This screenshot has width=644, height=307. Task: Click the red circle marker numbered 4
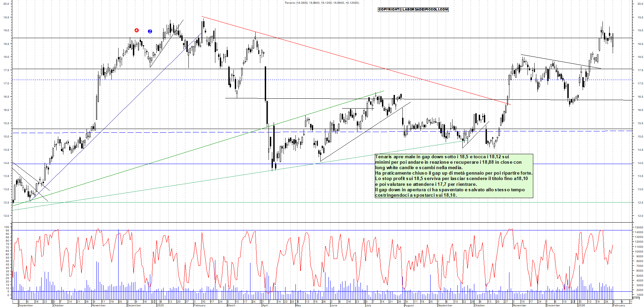click(x=137, y=30)
